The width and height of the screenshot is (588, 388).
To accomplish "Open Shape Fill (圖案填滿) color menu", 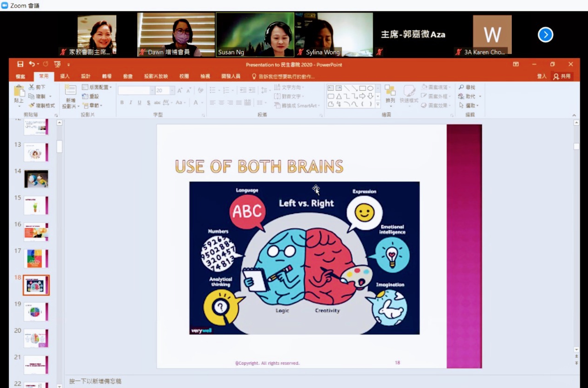I will (436, 87).
